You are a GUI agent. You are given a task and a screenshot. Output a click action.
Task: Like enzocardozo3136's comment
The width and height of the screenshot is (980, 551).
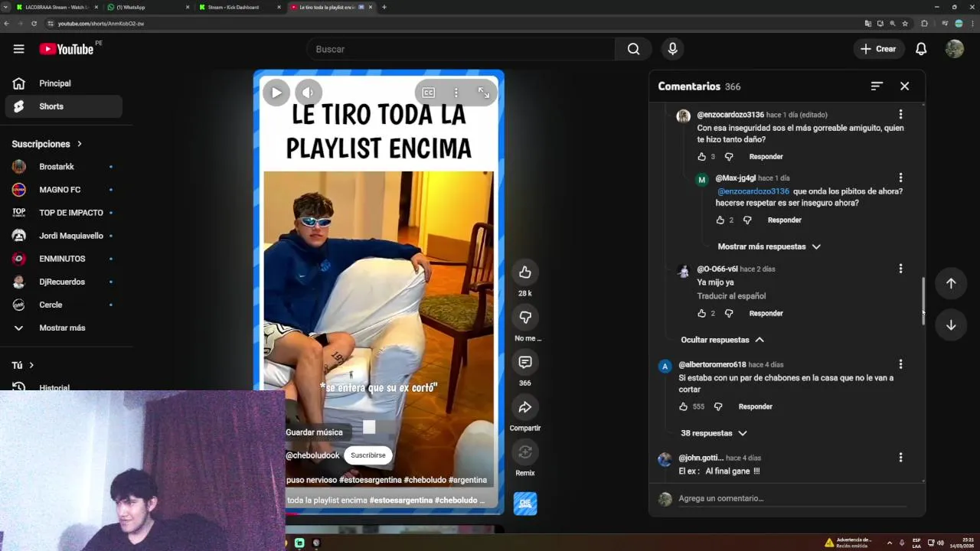[x=701, y=157]
